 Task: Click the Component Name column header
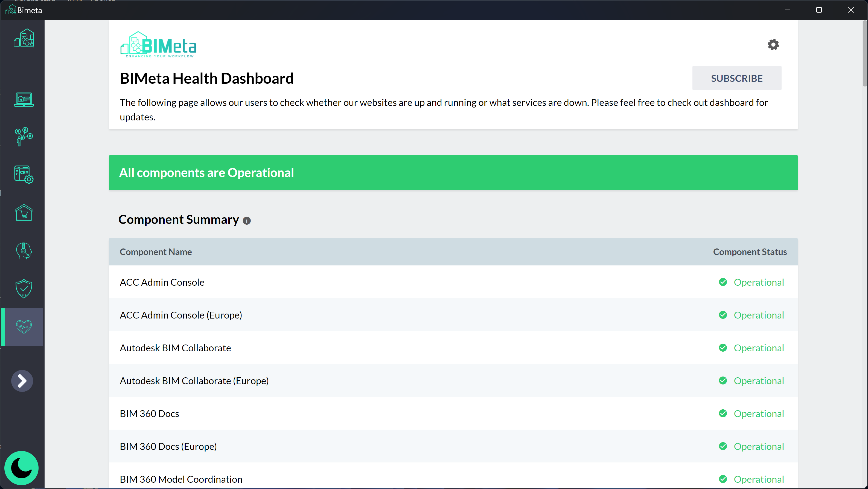(156, 252)
